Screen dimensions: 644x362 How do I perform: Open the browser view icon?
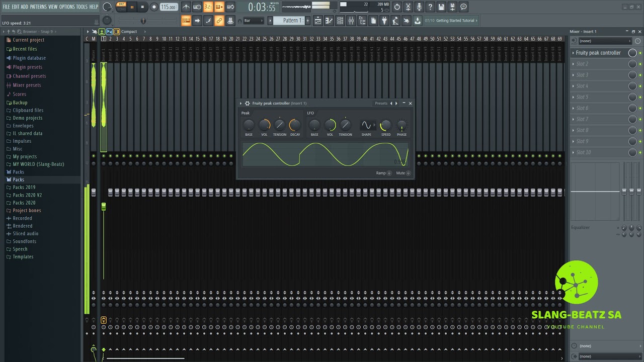[362, 21]
